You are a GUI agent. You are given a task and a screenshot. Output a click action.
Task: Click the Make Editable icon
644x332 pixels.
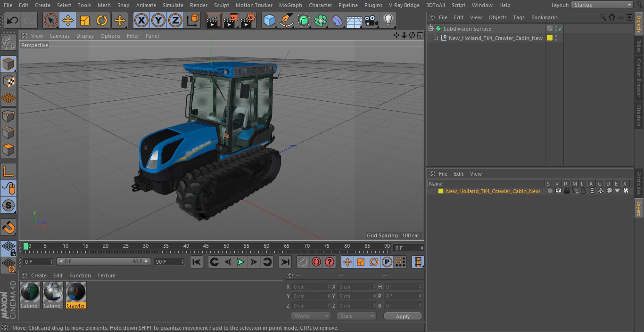tap(8, 43)
